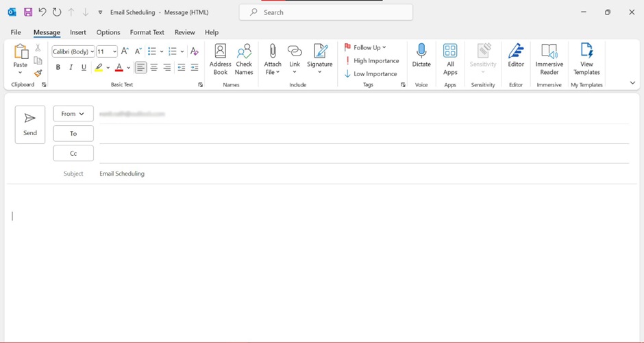Click Increase Indent icon
The height and width of the screenshot is (343, 644).
[x=195, y=67]
